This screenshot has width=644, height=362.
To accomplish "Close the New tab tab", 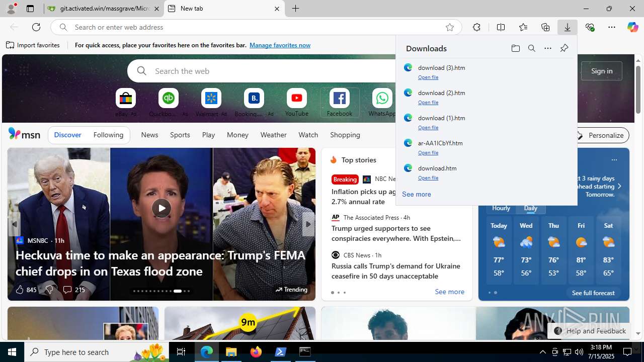I will point(277,9).
